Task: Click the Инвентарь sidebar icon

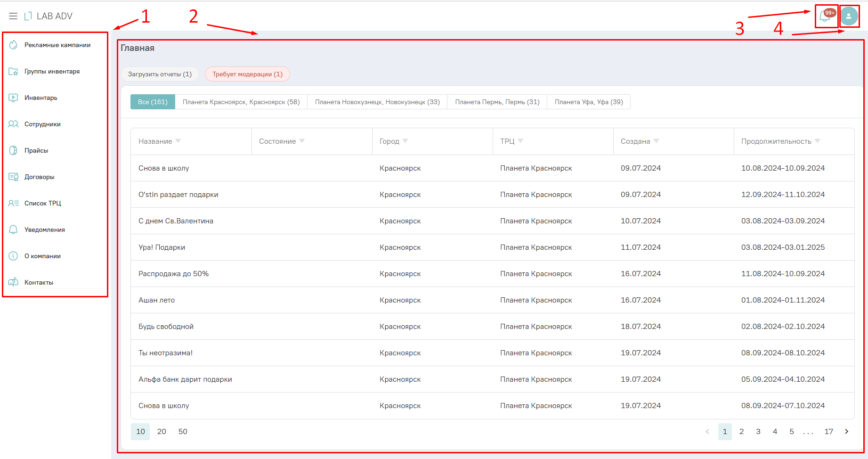Action: [13, 98]
